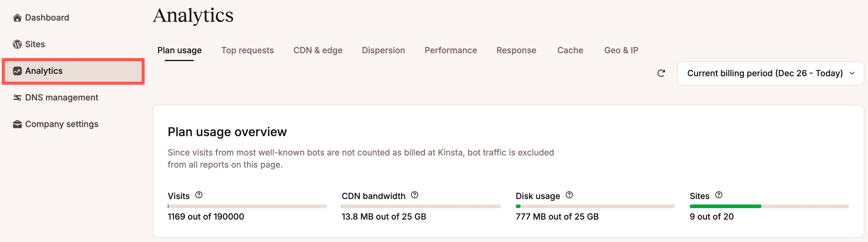Open the billing period chevron arrow

(x=853, y=73)
